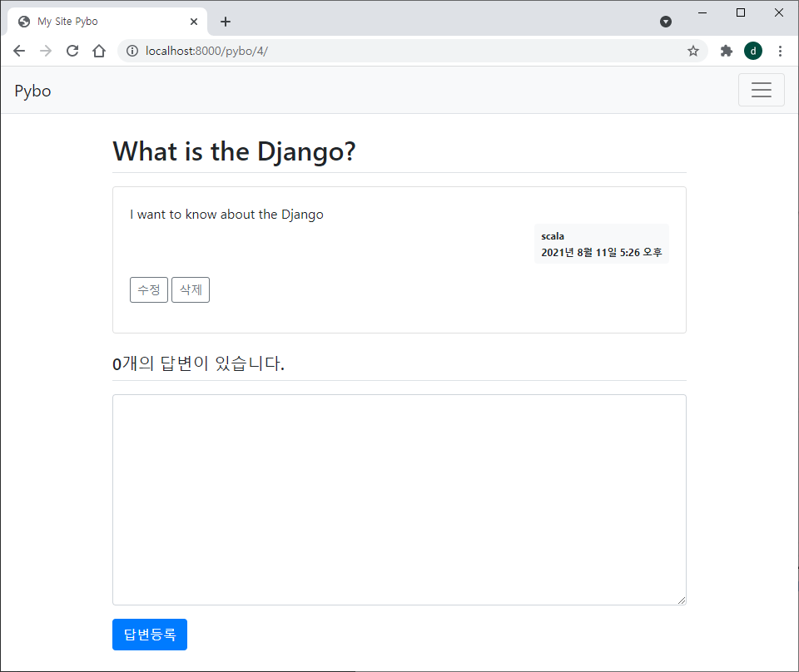Click the date '2021년 8월 11일 5:26 오후'
This screenshot has width=799, height=672.
tap(601, 253)
